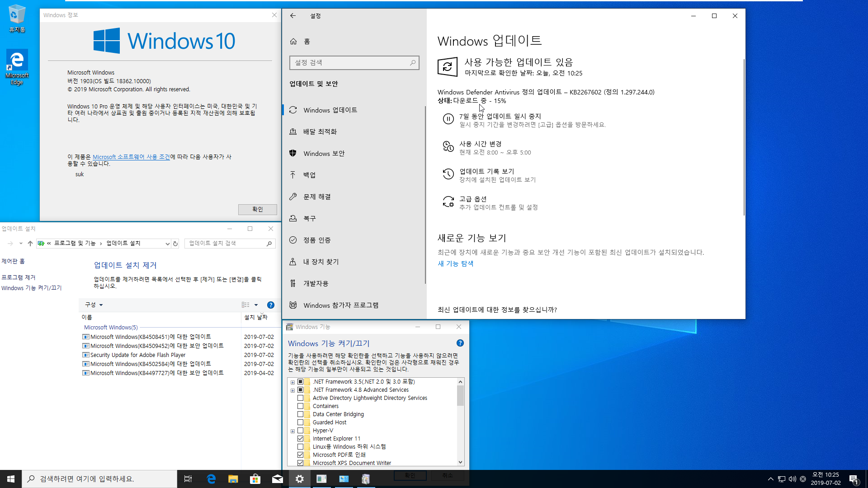Open Microsoft 소프트웨어 사용 조건 link
The height and width of the screenshot is (488, 868).
click(x=131, y=157)
